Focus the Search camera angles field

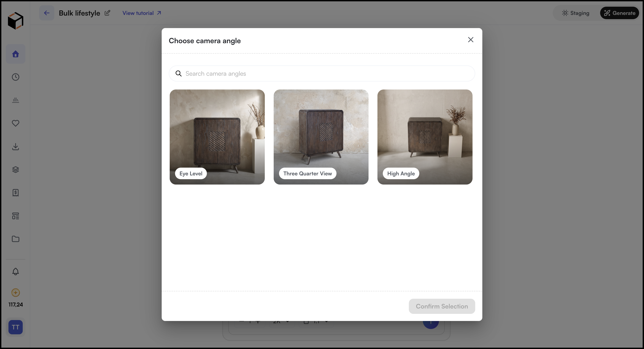pyautogui.click(x=322, y=73)
